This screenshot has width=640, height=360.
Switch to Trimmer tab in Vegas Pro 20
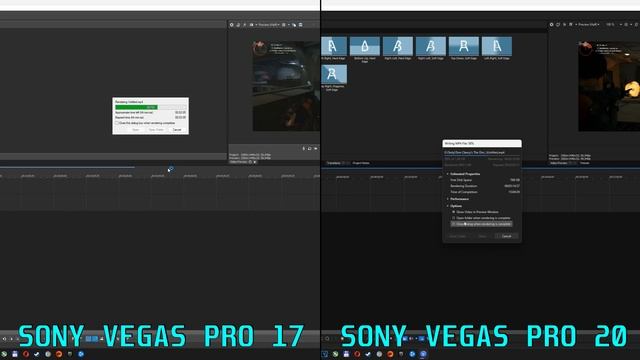[584, 163]
